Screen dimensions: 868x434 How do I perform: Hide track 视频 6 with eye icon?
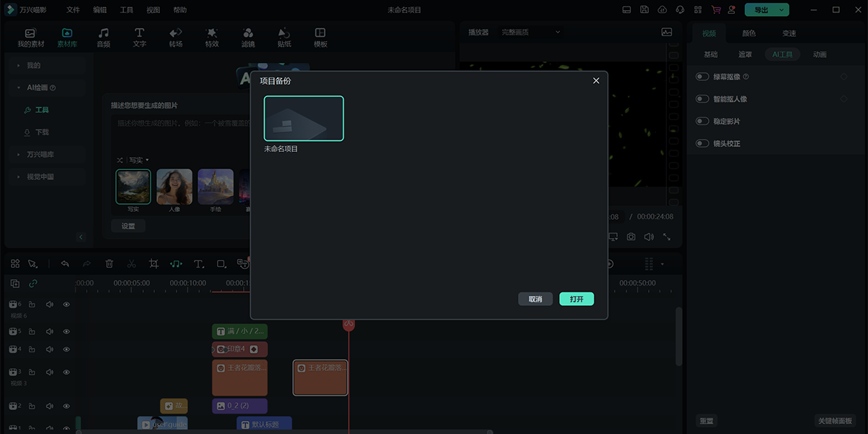(x=67, y=305)
